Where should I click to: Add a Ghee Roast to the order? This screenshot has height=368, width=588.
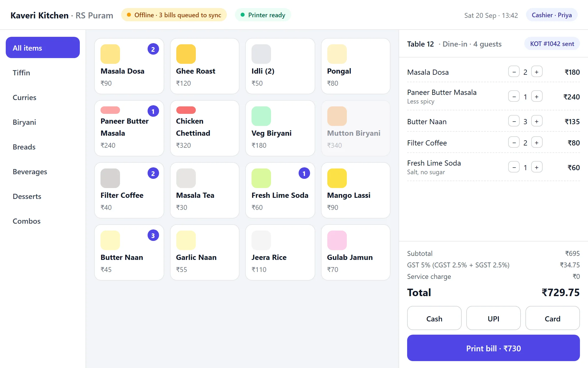[x=205, y=66]
